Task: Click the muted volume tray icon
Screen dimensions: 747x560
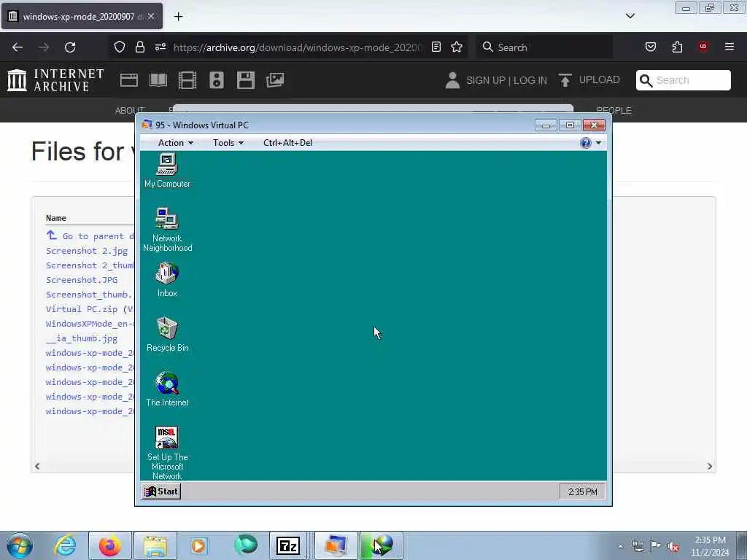Action: coord(673,546)
